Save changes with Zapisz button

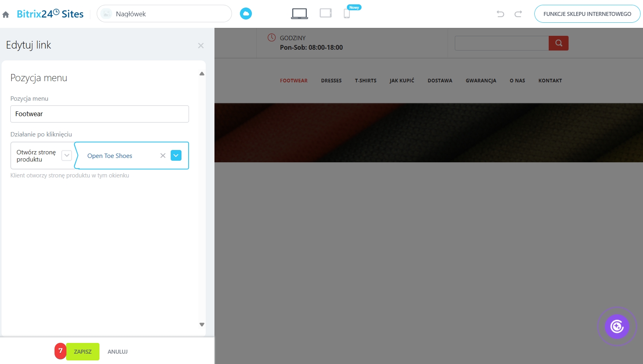(x=83, y=352)
